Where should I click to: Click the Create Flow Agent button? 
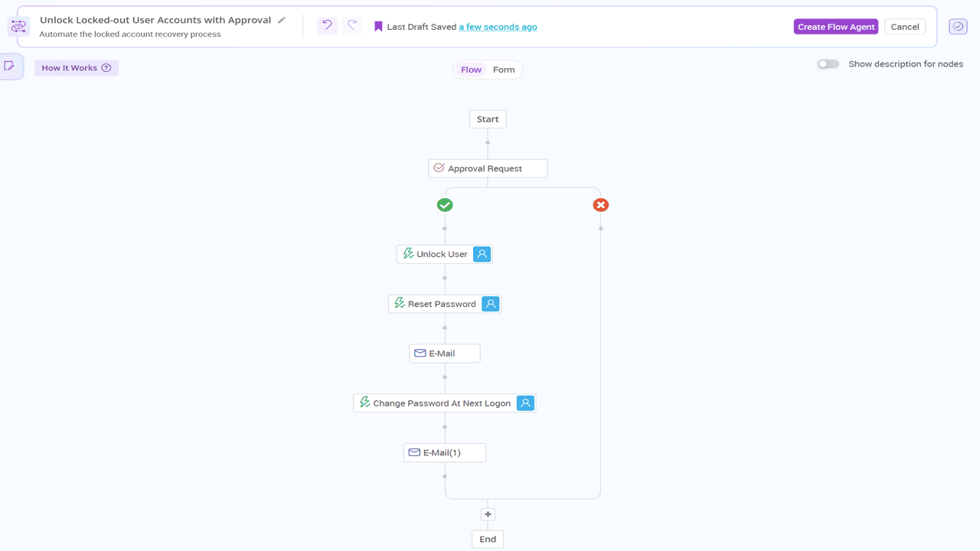(835, 26)
